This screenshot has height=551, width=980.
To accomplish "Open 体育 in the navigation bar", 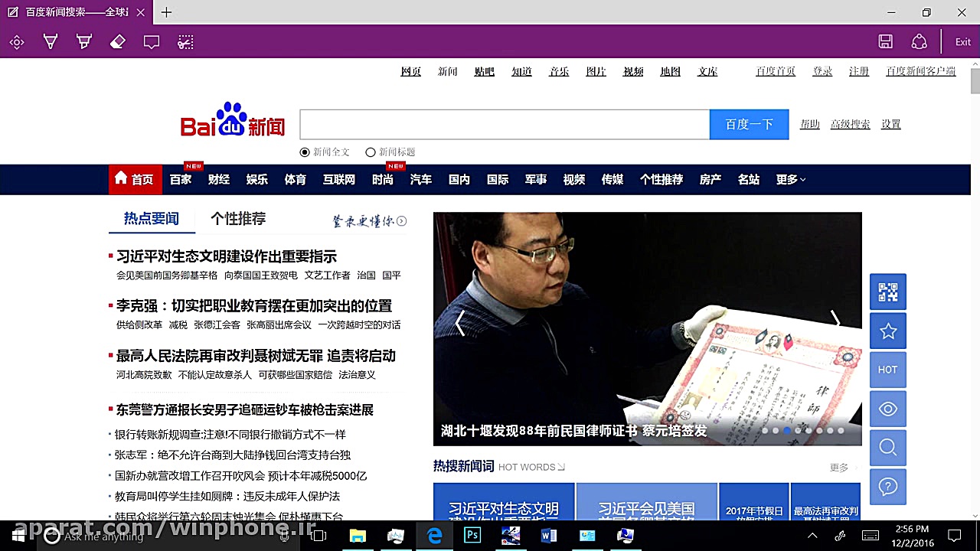I will click(x=296, y=180).
